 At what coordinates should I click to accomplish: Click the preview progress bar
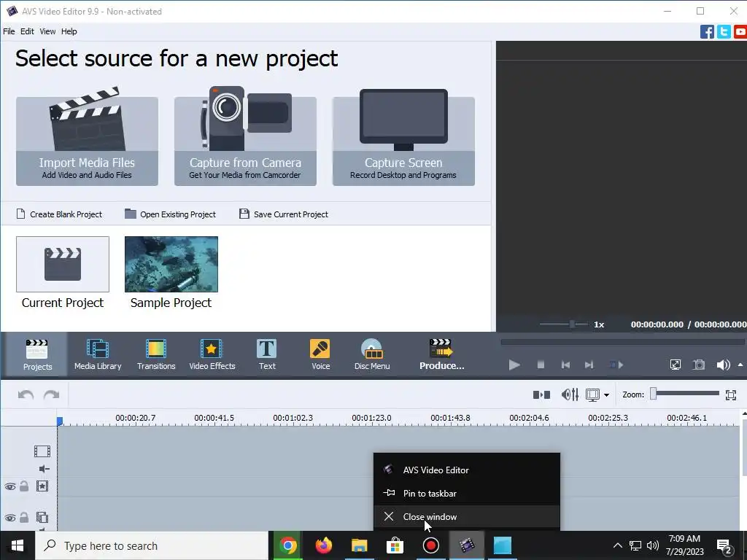pyautogui.click(x=622, y=342)
